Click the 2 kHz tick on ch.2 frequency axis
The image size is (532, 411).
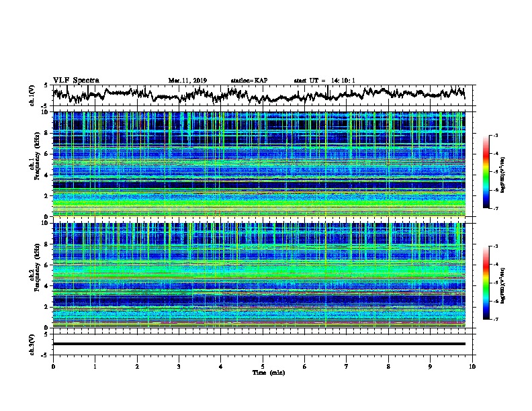pos(47,307)
